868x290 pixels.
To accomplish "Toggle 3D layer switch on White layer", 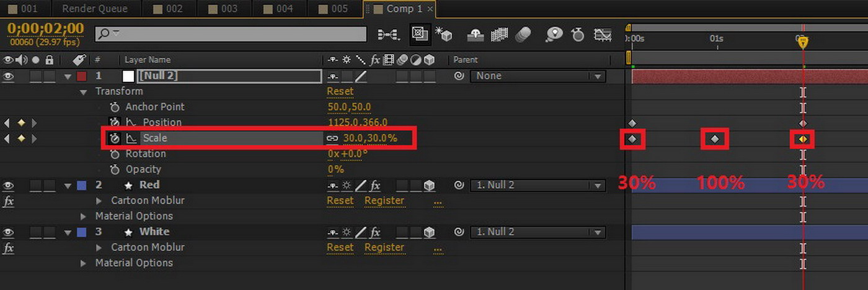I will click(x=429, y=232).
